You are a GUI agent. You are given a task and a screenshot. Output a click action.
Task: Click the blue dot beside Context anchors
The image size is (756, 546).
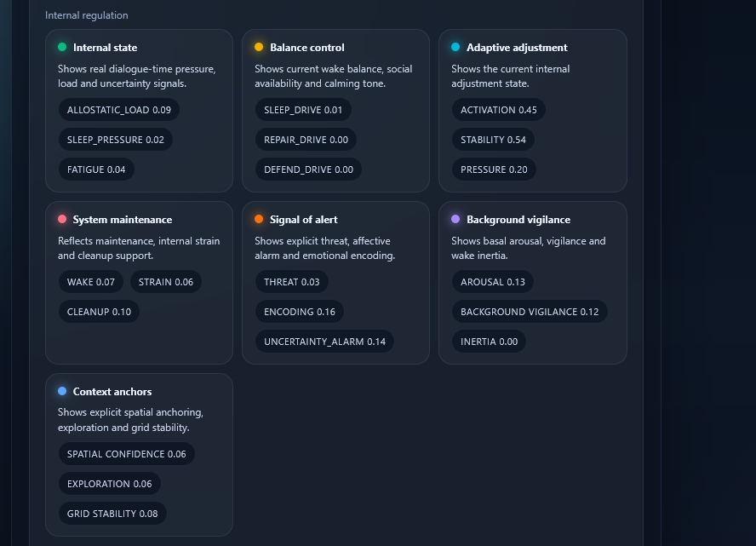pos(62,392)
